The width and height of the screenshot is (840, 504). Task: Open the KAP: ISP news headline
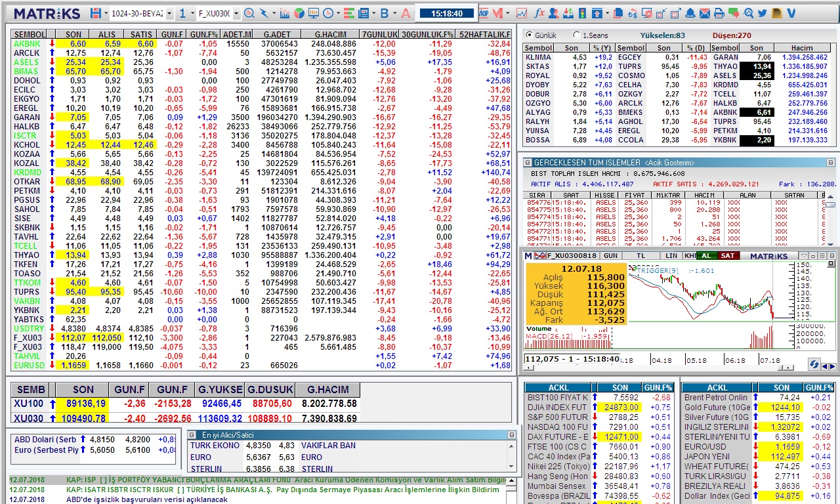coord(286,480)
